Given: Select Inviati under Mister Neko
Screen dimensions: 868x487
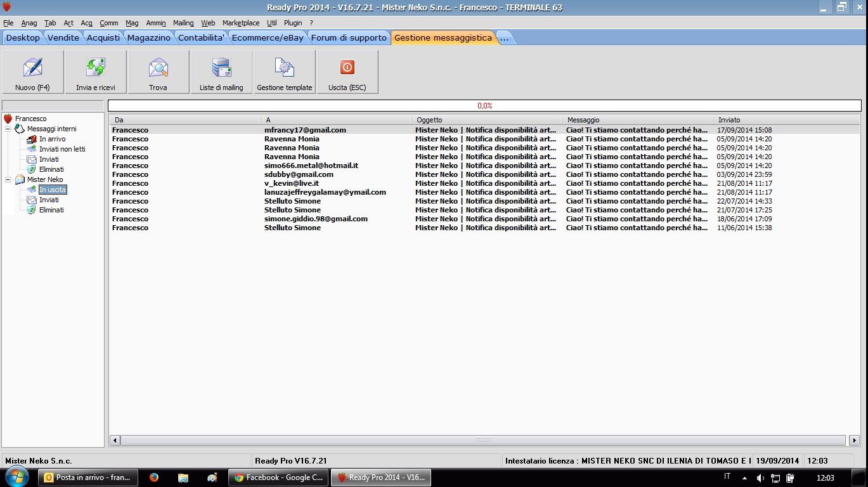Looking at the screenshot, I should coord(49,200).
